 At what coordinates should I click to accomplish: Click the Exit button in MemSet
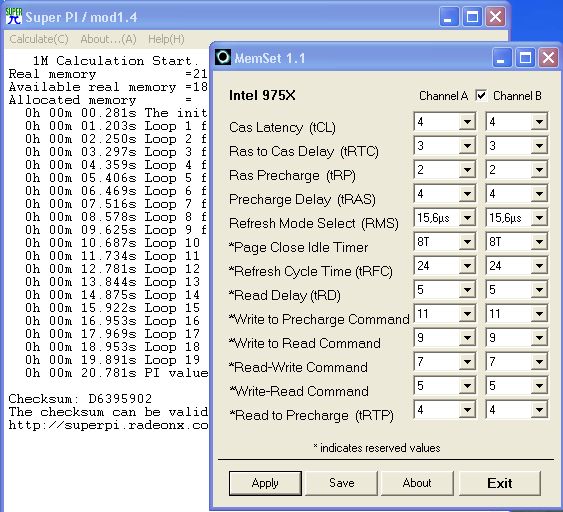pyautogui.click(x=499, y=483)
